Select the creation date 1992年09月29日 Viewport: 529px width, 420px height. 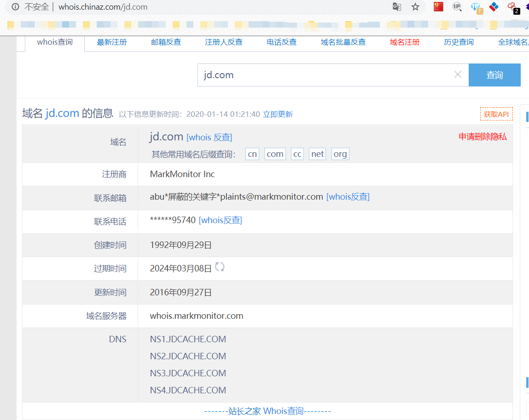click(x=180, y=245)
